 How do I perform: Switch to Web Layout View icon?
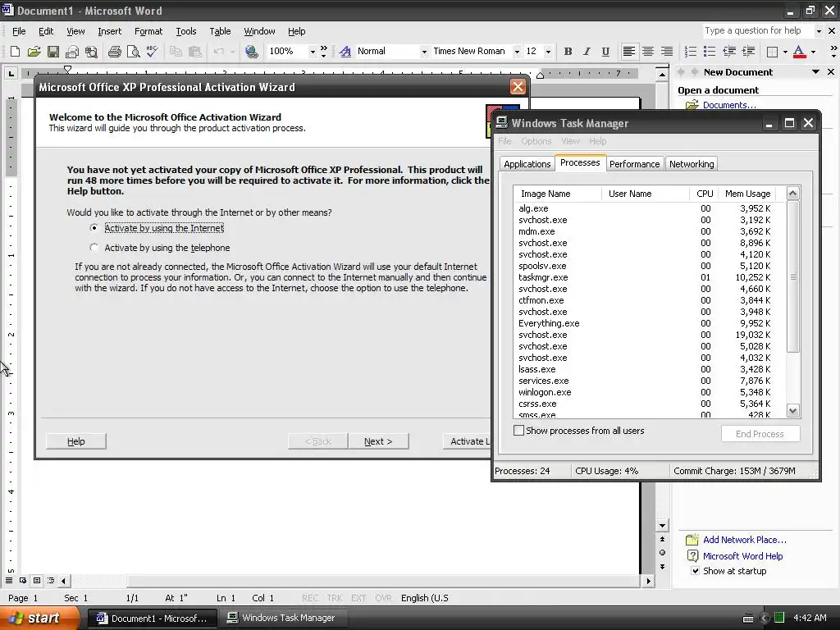[x=23, y=580]
